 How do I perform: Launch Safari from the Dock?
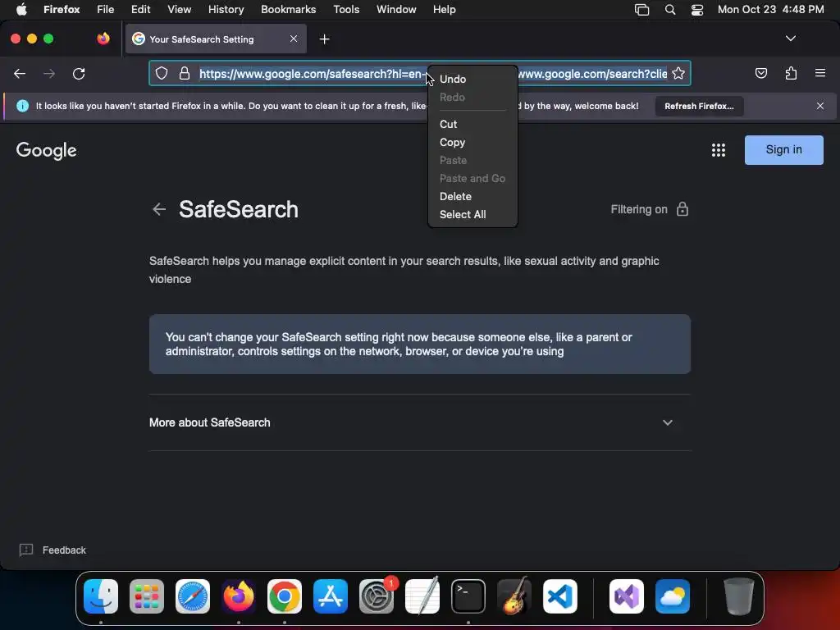193,596
